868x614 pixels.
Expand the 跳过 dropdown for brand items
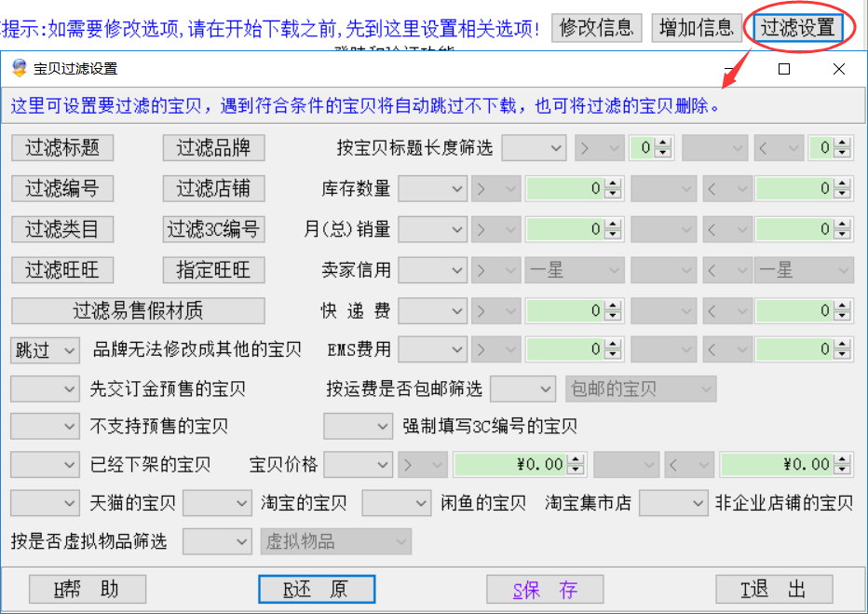[x=46, y=350]
